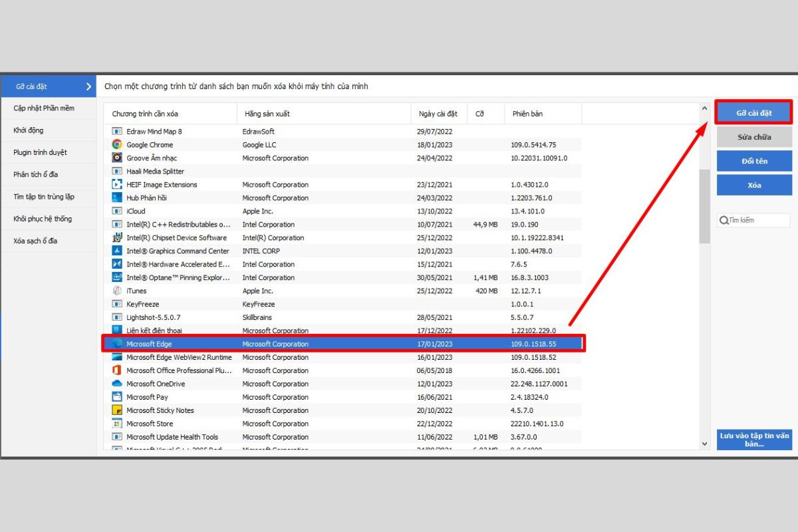798x532 pixels.
Task: Sort by Chương trình cần xóa column
Action: pos(170,114)
